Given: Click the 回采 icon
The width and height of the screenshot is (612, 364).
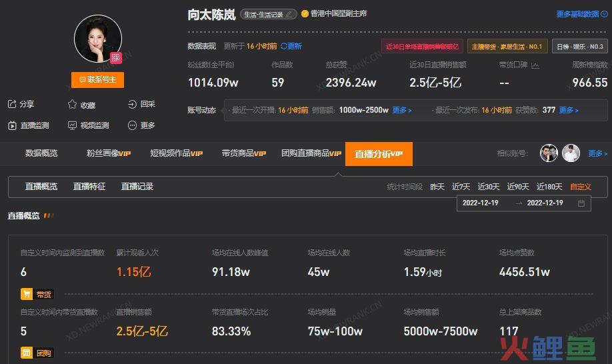Looking at the screenshot, I should click(x=132, y=104).
